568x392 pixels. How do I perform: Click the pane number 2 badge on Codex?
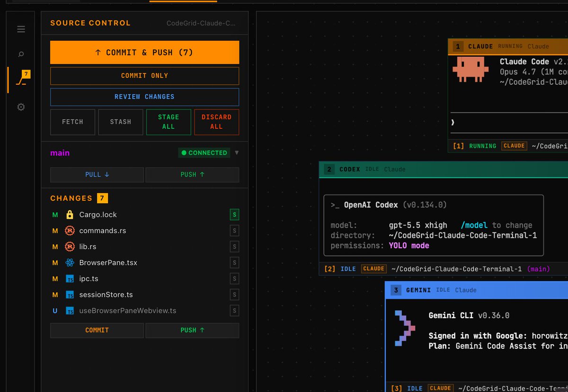click(x=329, y=169)
